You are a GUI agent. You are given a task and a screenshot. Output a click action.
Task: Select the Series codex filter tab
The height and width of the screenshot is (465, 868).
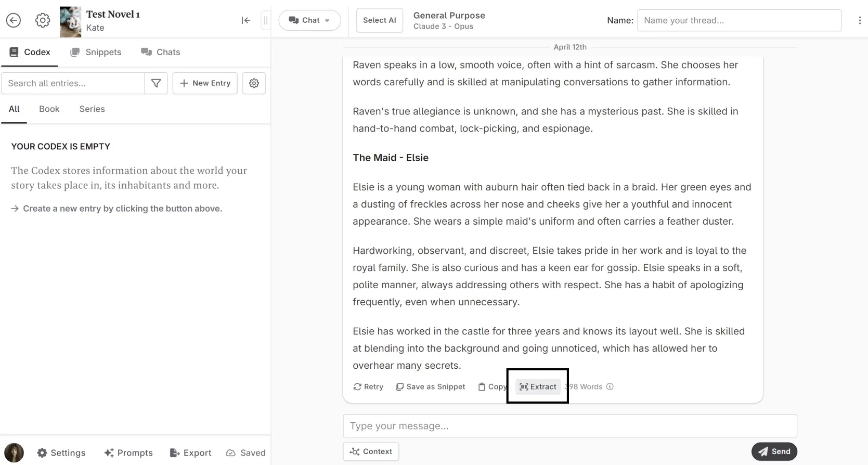(92, 109)
